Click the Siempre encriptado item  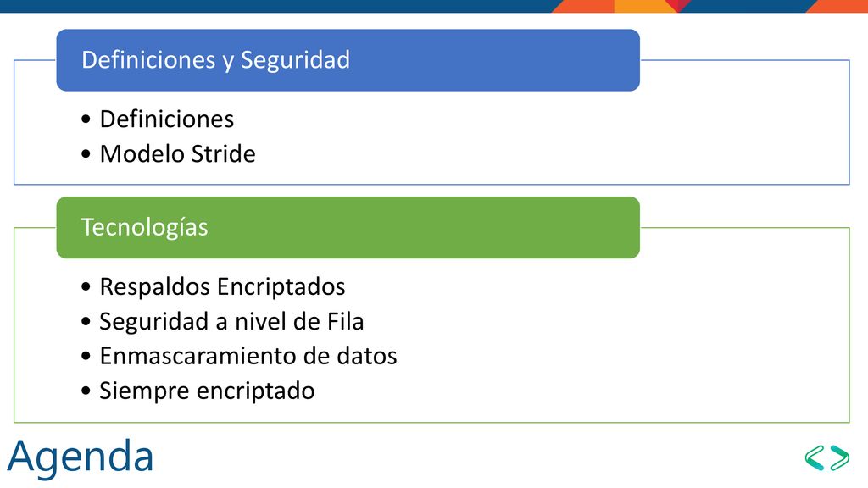pyautogui.click(x=207, y=391)
